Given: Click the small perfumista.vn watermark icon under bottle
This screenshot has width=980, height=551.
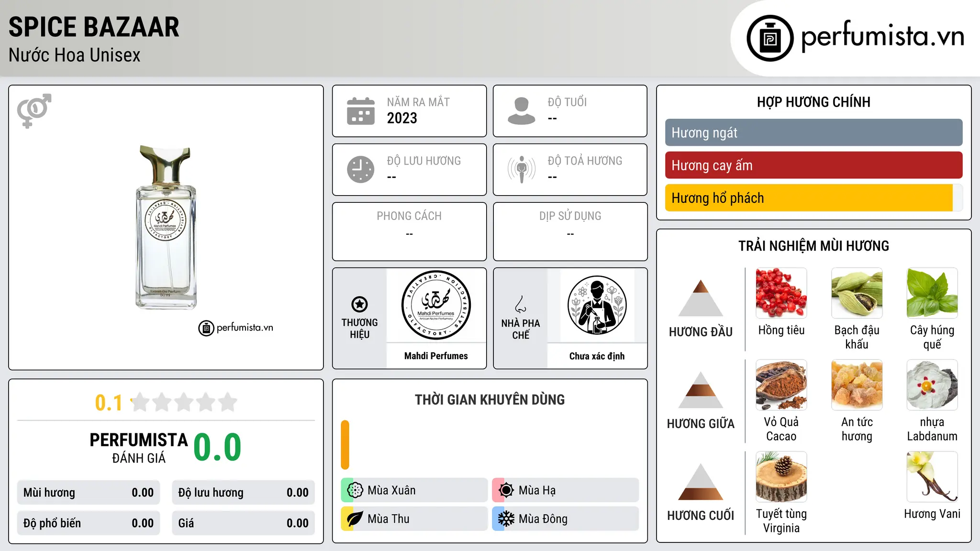Looking at the screenshot, I should pos(206,328).
